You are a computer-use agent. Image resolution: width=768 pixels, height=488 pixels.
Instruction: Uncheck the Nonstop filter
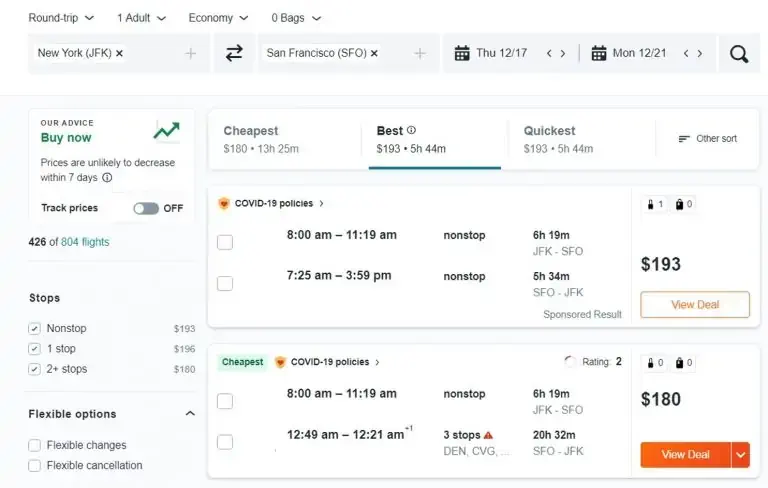click(34, 328)
